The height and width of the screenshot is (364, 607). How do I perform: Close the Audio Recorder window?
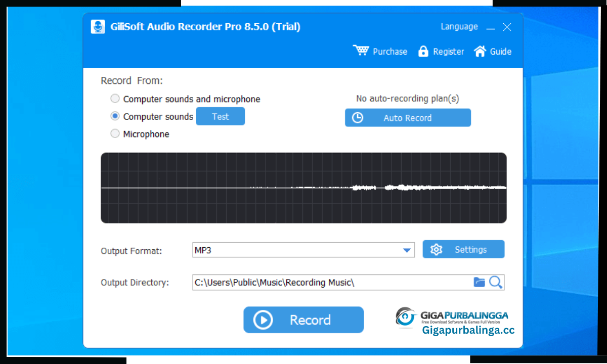coord(507,27)
